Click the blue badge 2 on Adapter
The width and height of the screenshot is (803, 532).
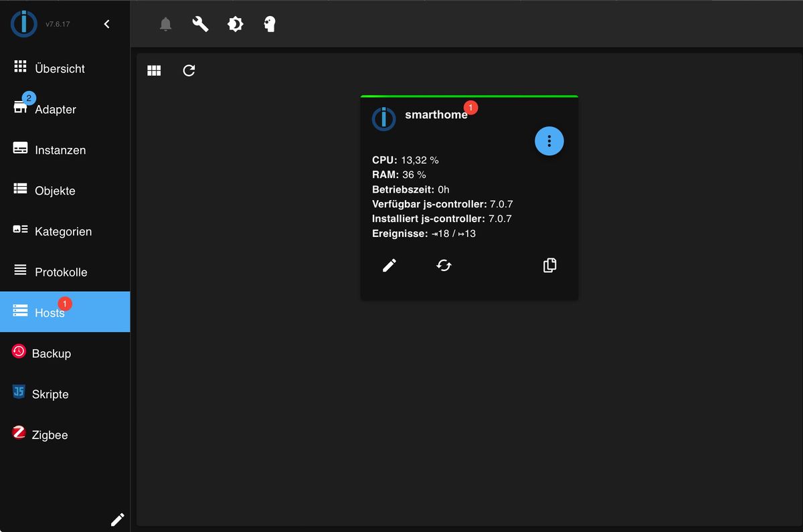coord(29,98)
